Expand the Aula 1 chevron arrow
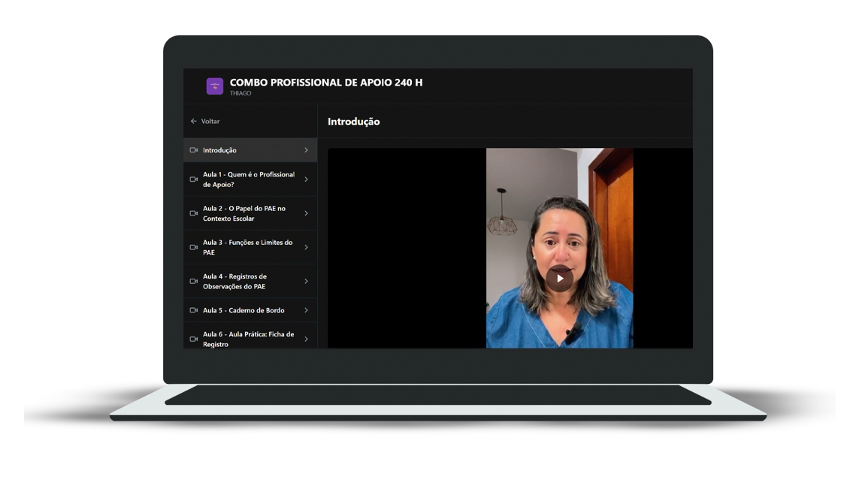This screenshot has height=504, width=868. (x=306, y=180)
